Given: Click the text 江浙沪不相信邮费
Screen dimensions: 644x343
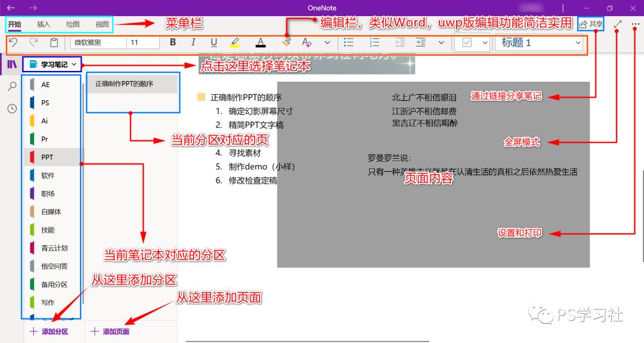Looking at the screenshot, I should pyautogui.click(x=424, y=111).
